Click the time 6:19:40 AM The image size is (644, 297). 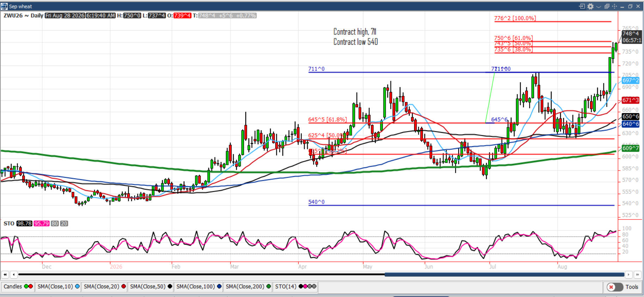pyautogui.click(x=101, y=16)
